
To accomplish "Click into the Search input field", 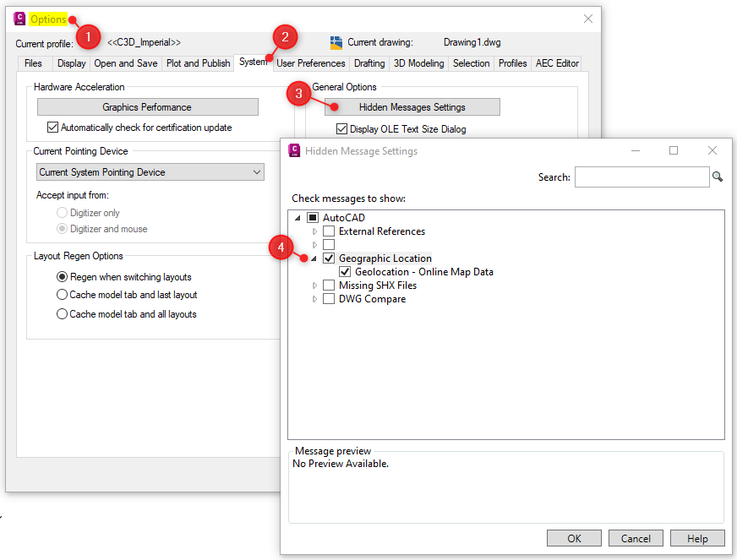I will click(x=641, y=177).
